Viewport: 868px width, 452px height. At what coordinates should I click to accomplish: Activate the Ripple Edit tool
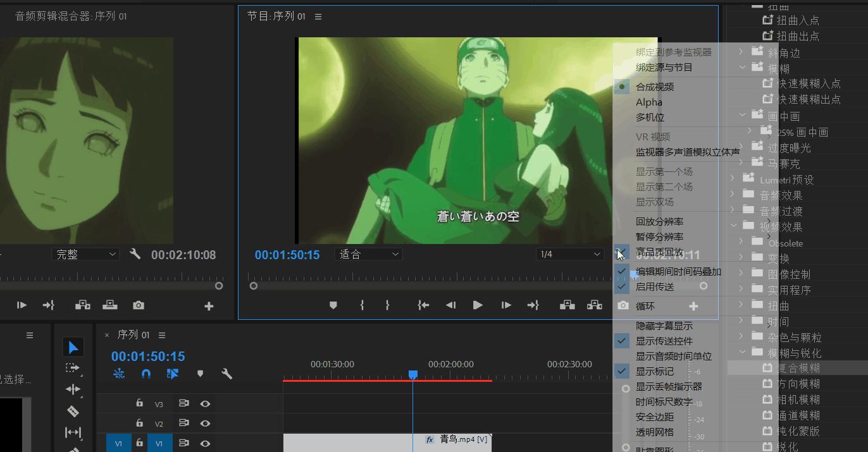[x=73, y=389]
